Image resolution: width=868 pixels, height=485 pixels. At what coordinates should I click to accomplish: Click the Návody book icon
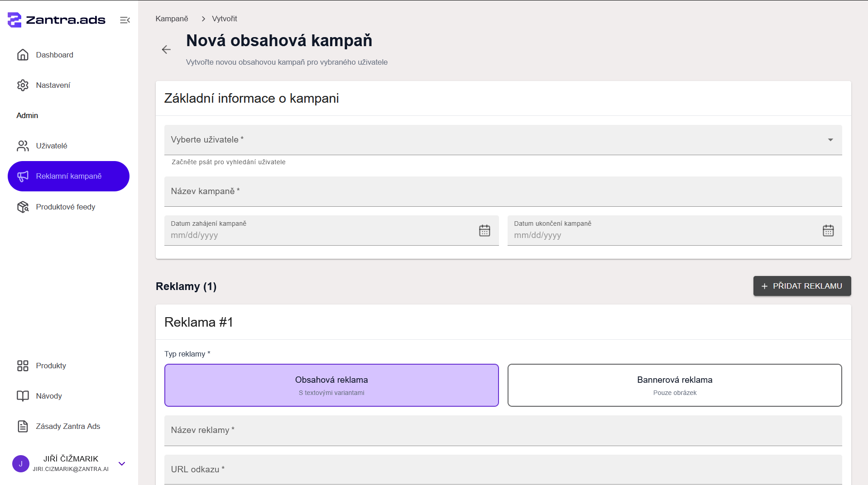pos(23,396)
